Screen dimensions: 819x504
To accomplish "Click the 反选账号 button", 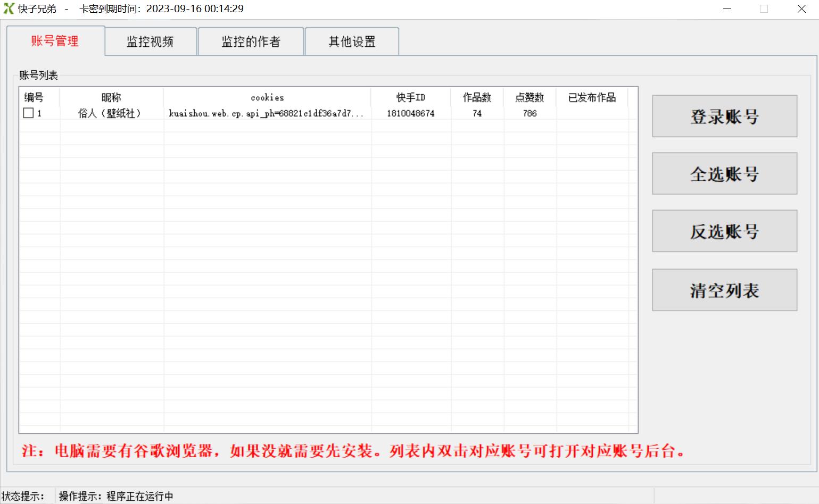I will point(724,231).
